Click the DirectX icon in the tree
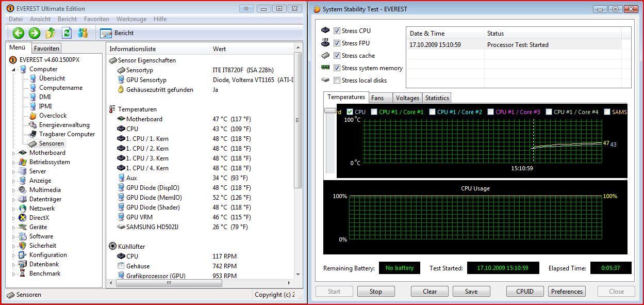This screenshot has height=305, width=644. click(23, 218)
